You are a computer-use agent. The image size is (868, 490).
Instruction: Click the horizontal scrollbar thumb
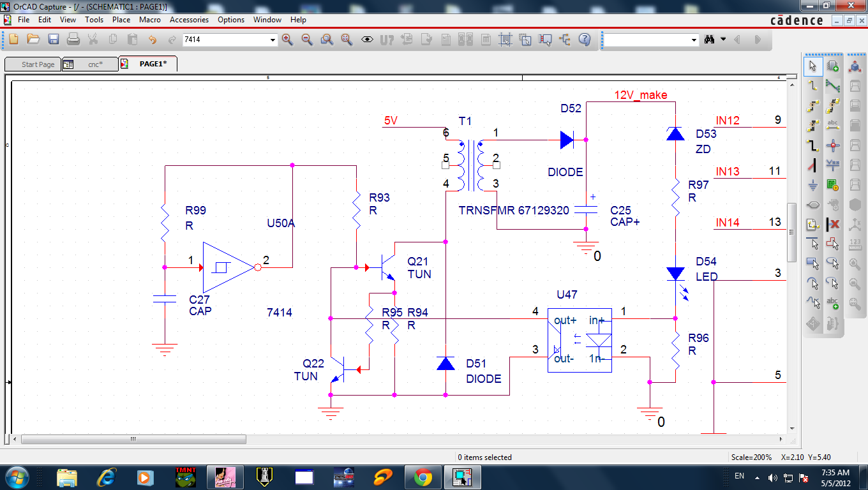coord(133,440)
